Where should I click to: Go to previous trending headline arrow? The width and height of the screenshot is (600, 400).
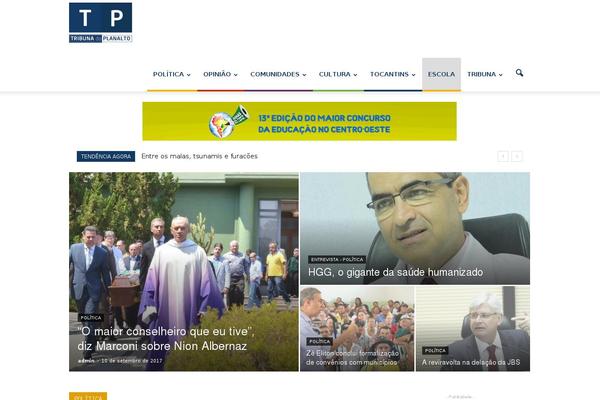(503, 156)
